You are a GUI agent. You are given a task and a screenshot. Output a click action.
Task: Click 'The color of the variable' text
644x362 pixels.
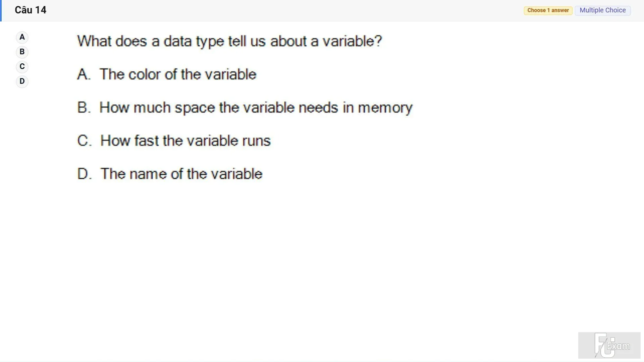(x=178, y=74)
